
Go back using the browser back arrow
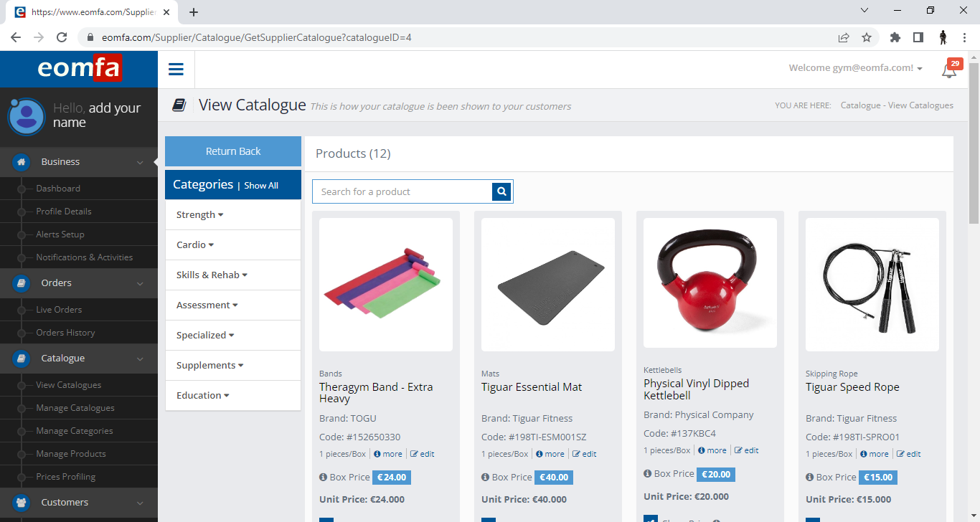click(x=16, y=37)
